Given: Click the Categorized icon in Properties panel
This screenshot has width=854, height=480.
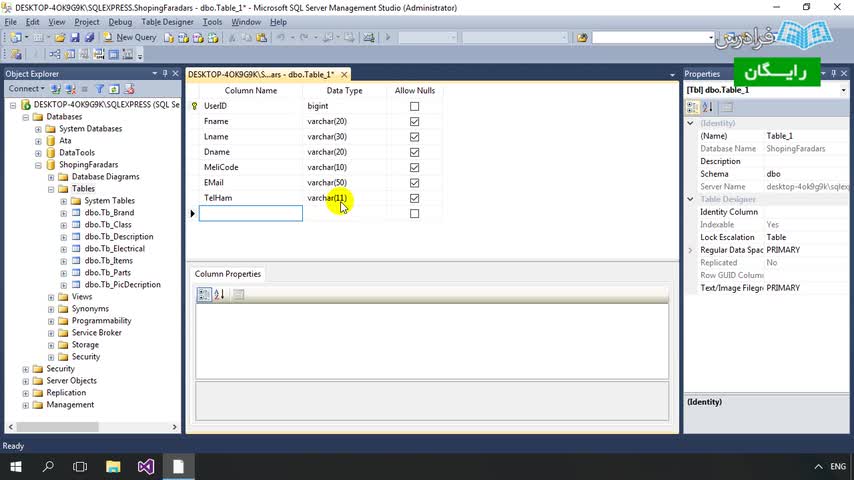Looking at the screenshot, I should pyautogui.click(x=693, y=107).
